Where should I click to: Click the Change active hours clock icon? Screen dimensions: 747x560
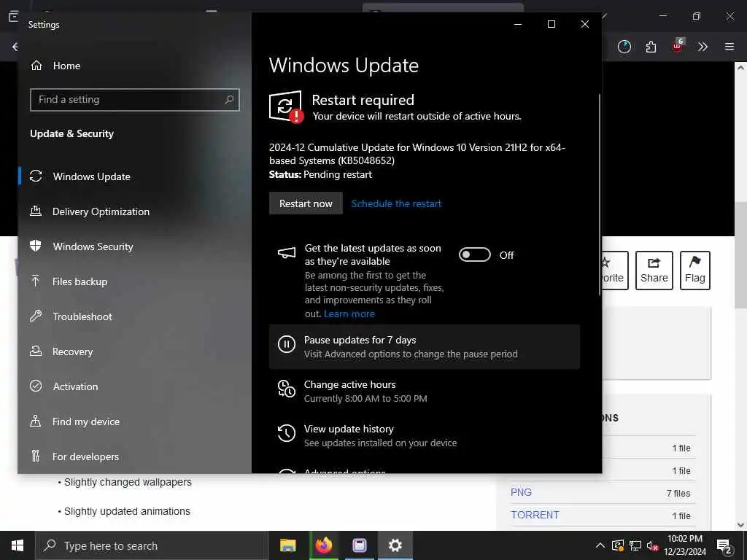click(x=286, y=389)
